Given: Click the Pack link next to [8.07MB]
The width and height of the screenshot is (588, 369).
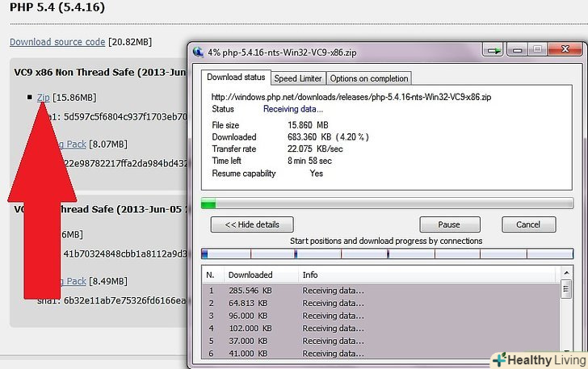Looking at the screenshot, I should click(77, 145).
